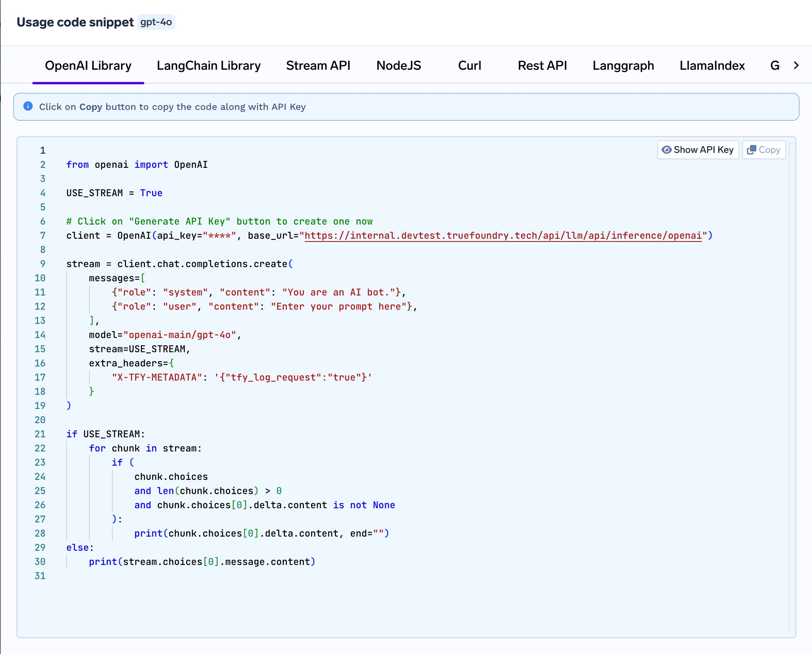Click the eye icon to reveal API key
This screenshot has height=654, width=812.
[x=667, y=150]
